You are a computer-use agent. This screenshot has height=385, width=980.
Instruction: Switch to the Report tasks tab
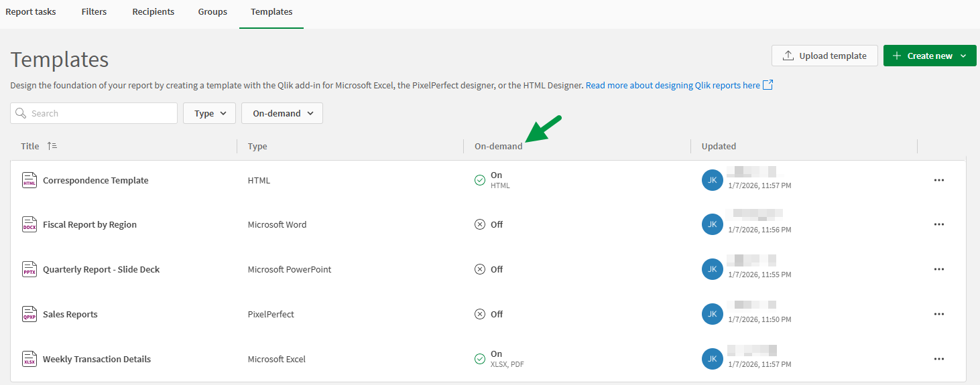(x=31, y=12)
